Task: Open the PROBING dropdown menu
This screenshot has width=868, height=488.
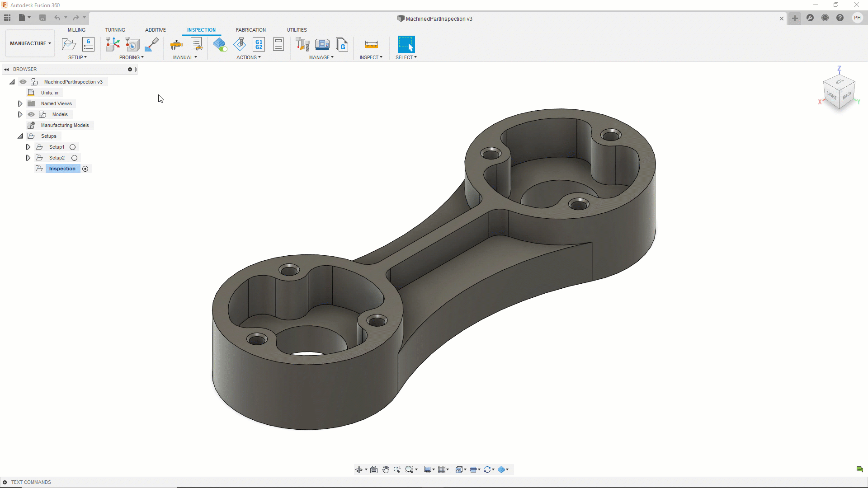Action: pos(131,57)
